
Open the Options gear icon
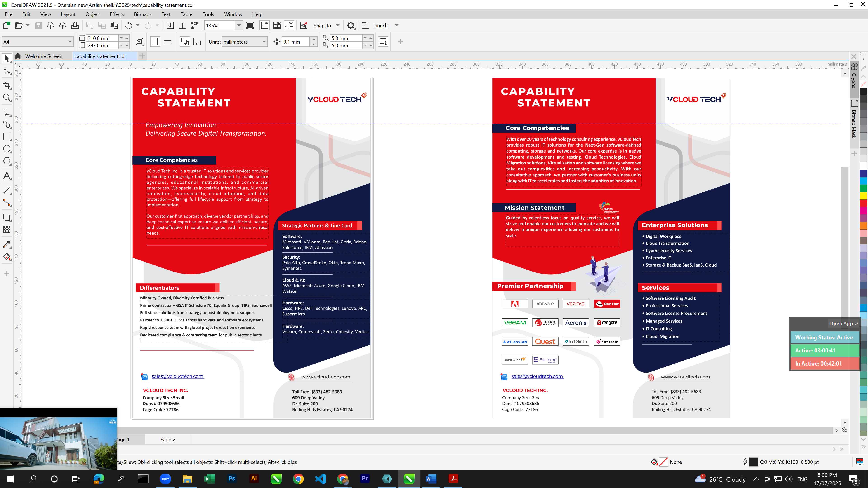(351, 25)
